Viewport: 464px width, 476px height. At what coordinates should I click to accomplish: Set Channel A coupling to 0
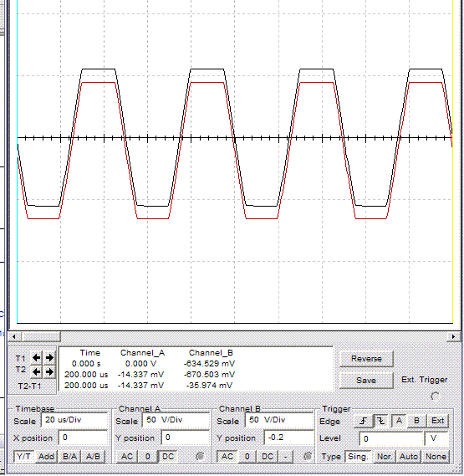click(147, 457)
